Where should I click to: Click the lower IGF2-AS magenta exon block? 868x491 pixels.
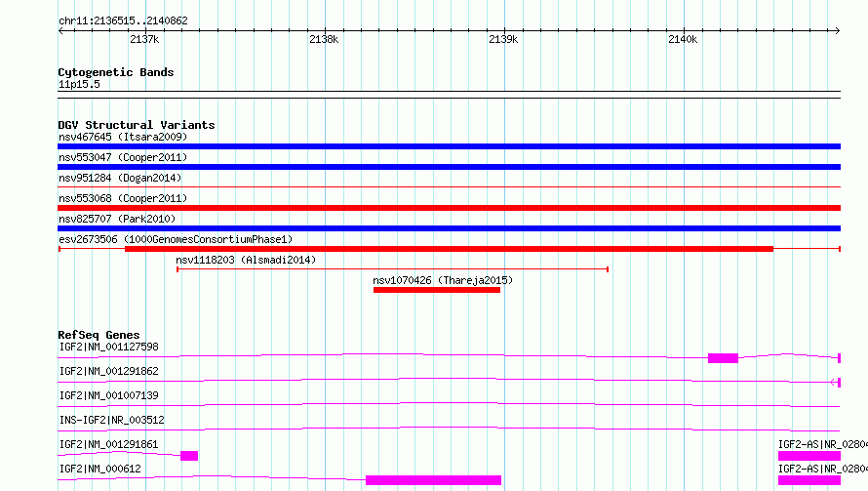pyautogui.click(x=809, y=480)
